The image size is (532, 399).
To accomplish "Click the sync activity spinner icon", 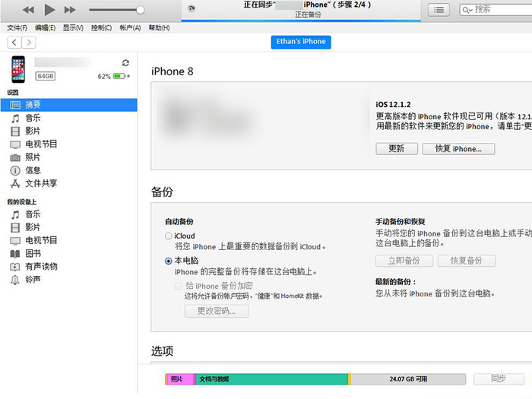I will coord(192,8).
